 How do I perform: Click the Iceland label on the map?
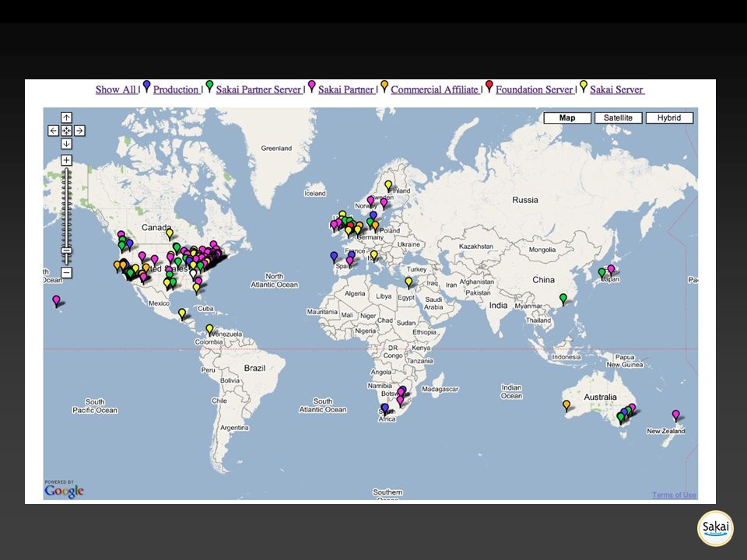pos(315,194)
